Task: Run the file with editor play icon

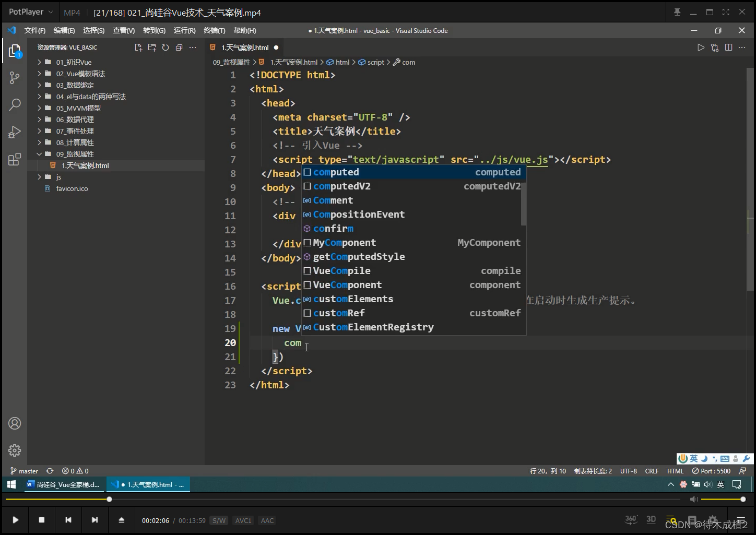Action: point(701,47)
